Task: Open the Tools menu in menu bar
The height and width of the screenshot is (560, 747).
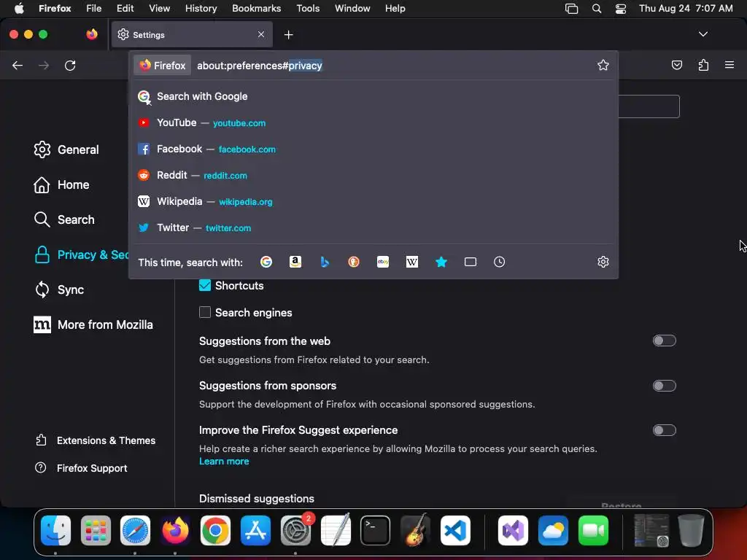Action: tap(308, 9)
